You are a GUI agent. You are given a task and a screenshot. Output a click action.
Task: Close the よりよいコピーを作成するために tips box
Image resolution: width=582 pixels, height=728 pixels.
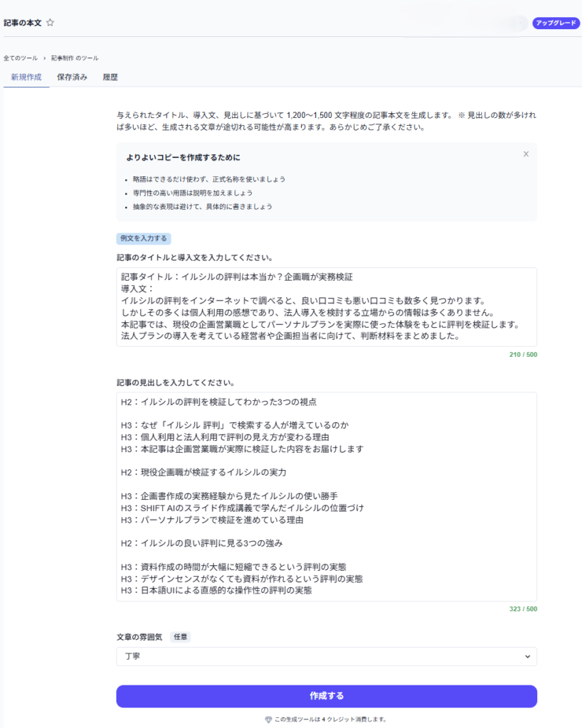point(526,154)
